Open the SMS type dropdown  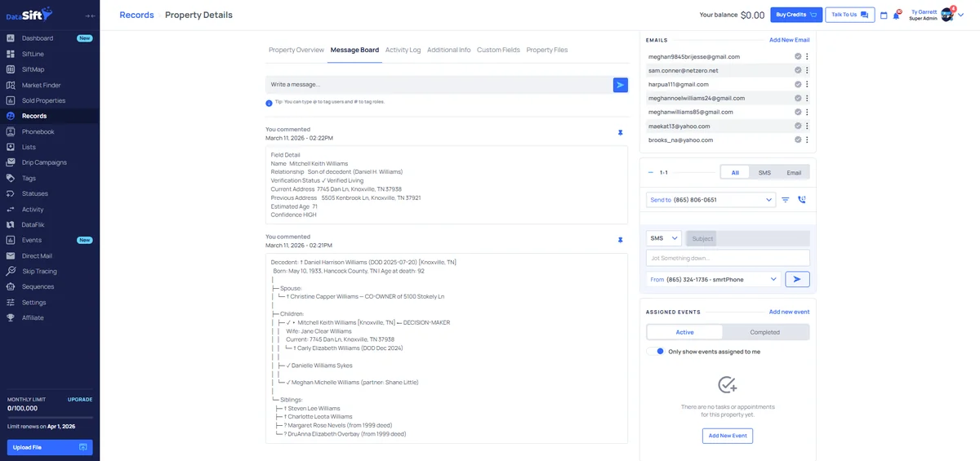click(x=664, y=238)
